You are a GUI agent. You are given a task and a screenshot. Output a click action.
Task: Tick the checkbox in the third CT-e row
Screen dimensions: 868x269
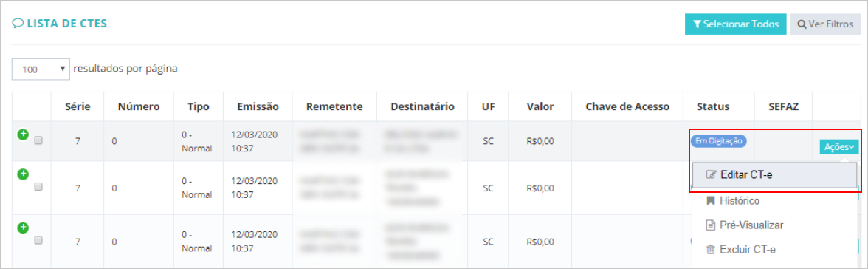pyautogui.click(x=38, y=241)
